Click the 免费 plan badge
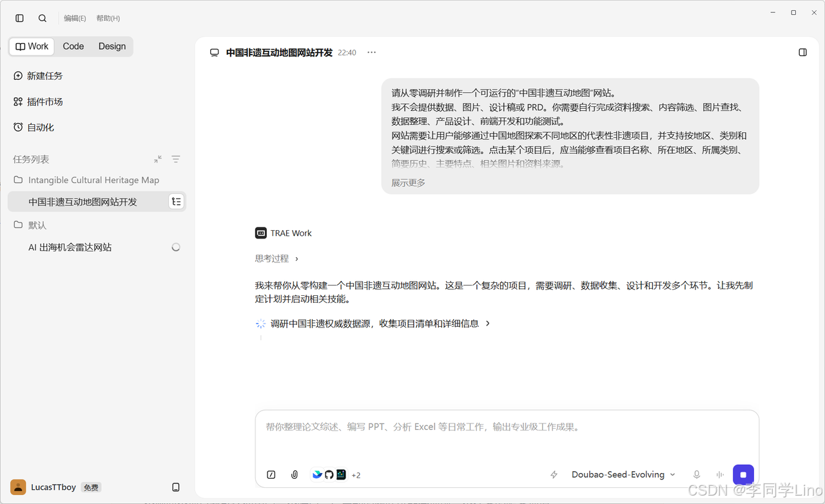825x504 pixels. click(92, 488)
